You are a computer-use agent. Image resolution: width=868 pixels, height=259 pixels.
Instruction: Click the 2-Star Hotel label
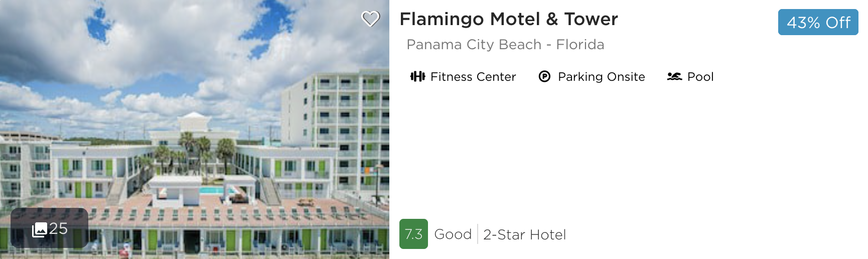tap(524, 235)
